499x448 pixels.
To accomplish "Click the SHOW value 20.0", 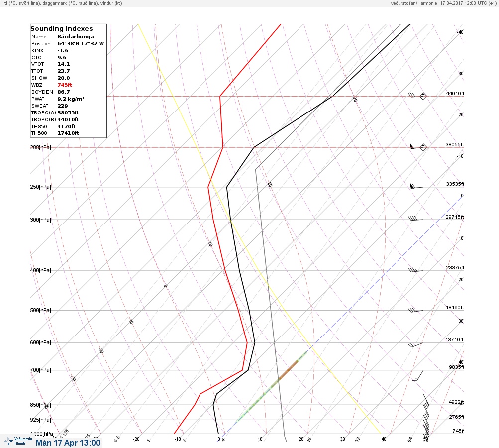I will pos(63,78).
